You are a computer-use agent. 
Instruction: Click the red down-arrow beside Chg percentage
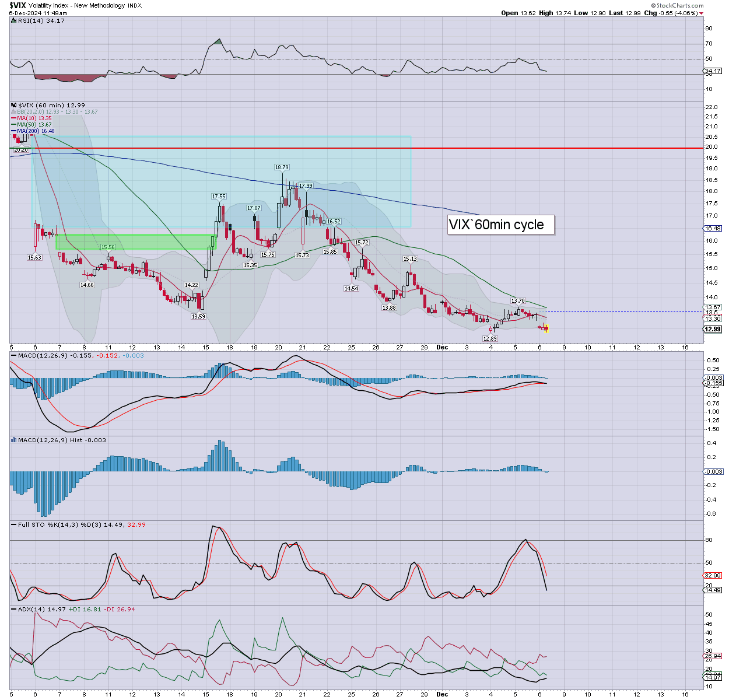[x=702, y=13]
